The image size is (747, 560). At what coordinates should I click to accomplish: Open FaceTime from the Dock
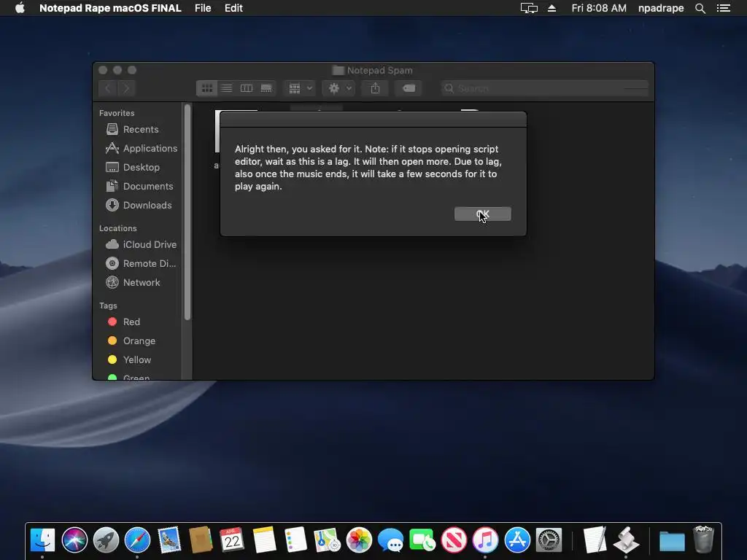click(422, 540)
